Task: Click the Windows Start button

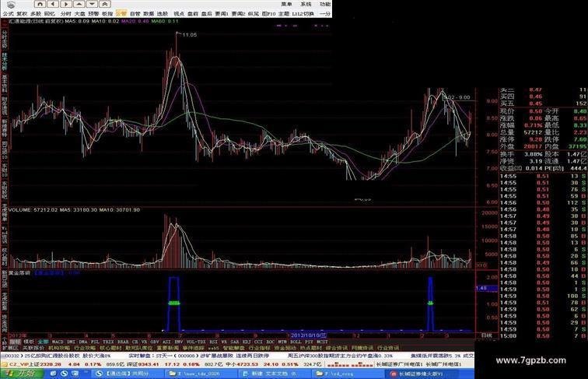Action: (x=22, y=374)
